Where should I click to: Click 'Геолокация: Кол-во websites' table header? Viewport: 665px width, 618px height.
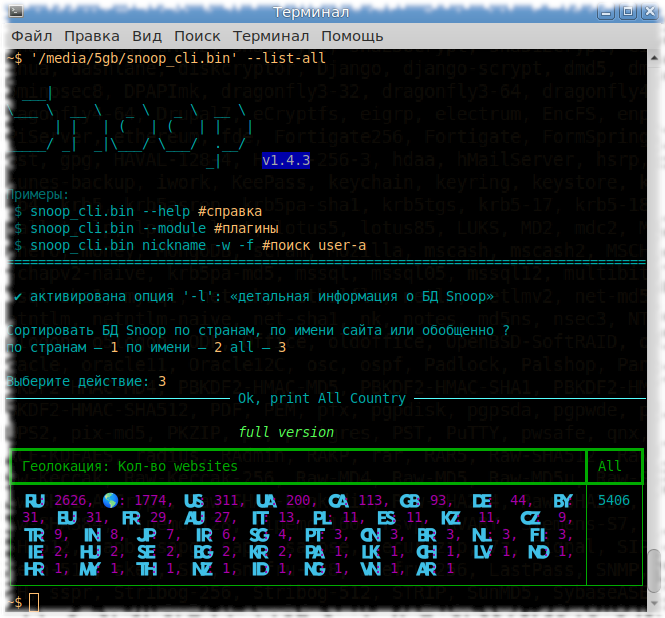(x=130, y=466)
